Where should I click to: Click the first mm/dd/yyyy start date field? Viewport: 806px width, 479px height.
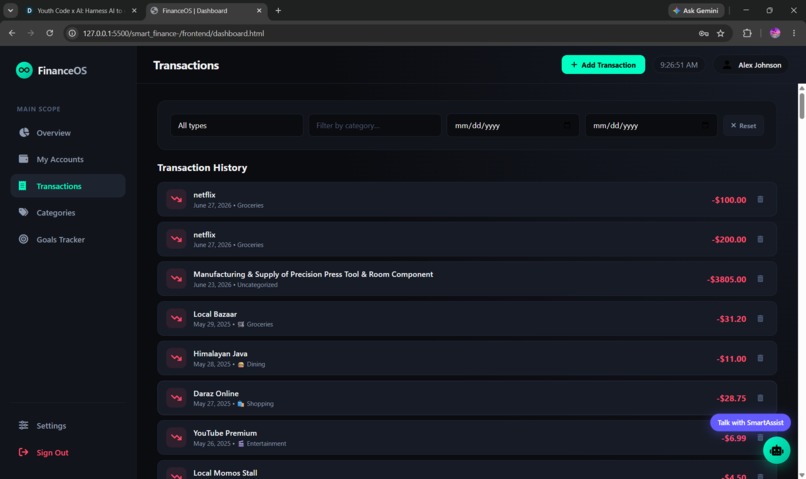coord(512,125)
